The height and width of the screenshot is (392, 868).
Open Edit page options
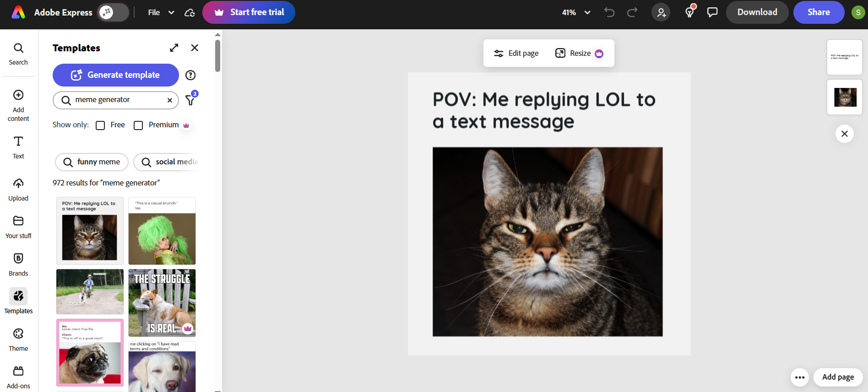tap(516, 54)
